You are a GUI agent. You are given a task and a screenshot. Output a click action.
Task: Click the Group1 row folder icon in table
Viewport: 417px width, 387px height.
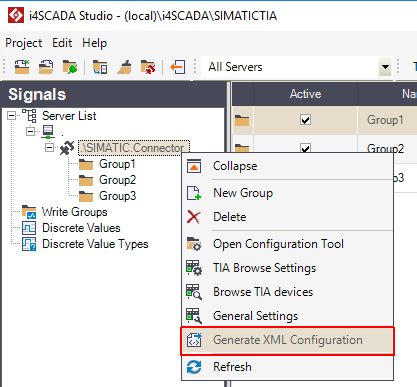tap(242, 120)
